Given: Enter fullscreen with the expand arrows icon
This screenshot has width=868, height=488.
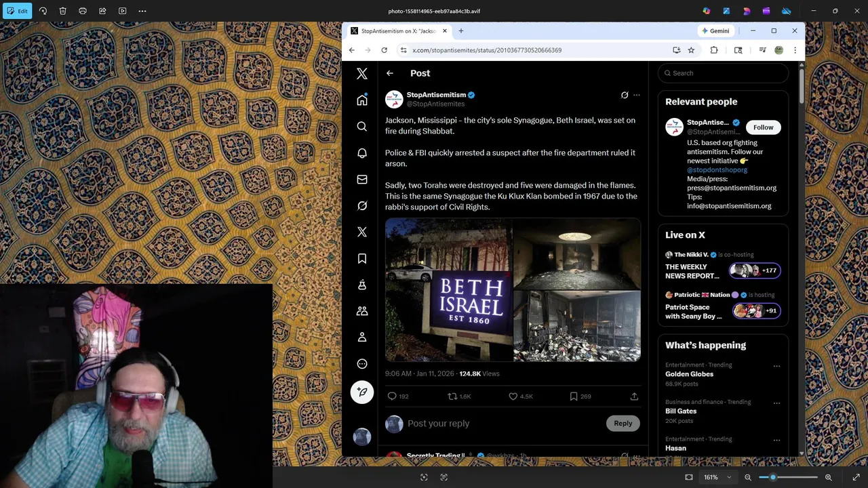Looking at the screenshot, I should click(x=856, y=477).
